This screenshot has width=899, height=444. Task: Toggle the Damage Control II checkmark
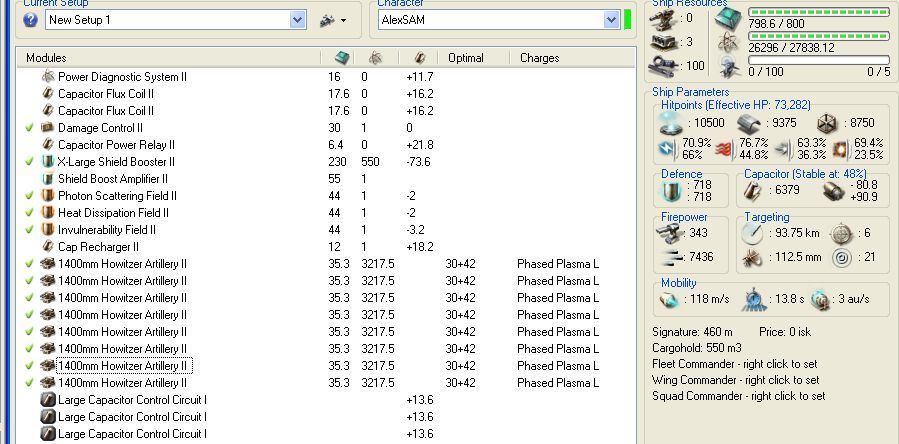point(30,128)
